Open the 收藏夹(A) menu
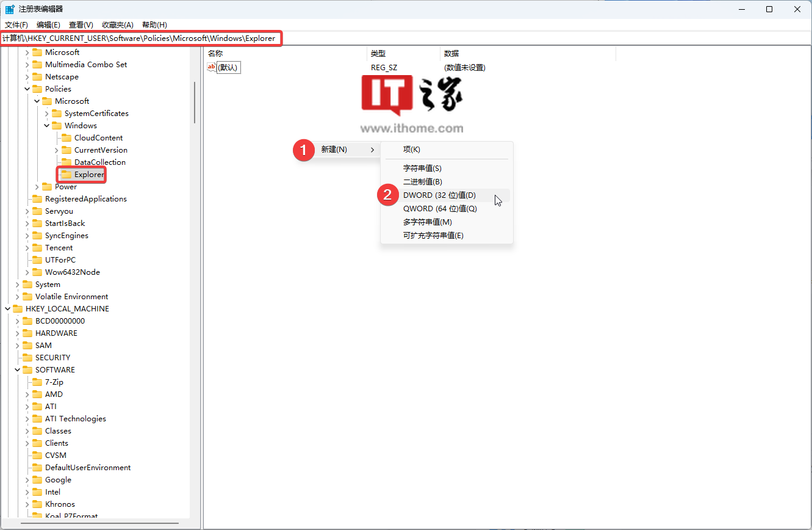This screenshot has width=812, height=530. (117, 25)
